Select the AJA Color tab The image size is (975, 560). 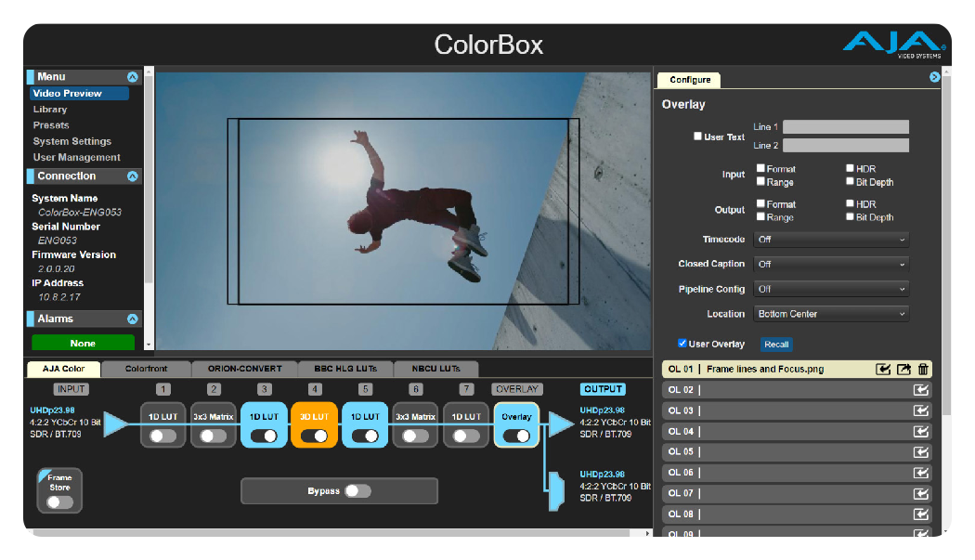click(63, 369)
